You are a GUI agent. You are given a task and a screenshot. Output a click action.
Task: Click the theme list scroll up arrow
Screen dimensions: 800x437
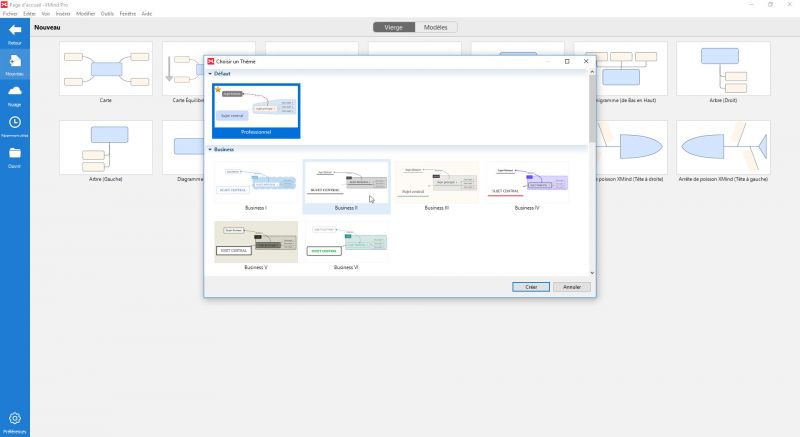click(592, 72)
